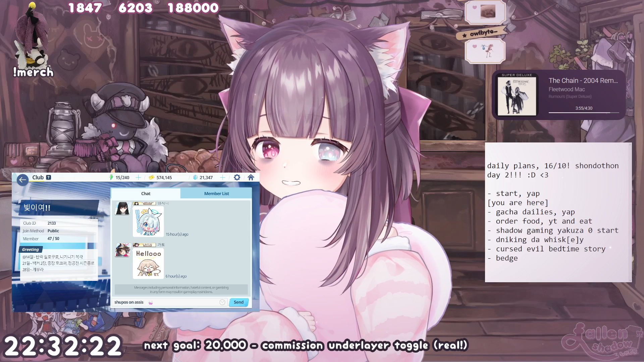Go to the home lobby icon

coord(251,177)
